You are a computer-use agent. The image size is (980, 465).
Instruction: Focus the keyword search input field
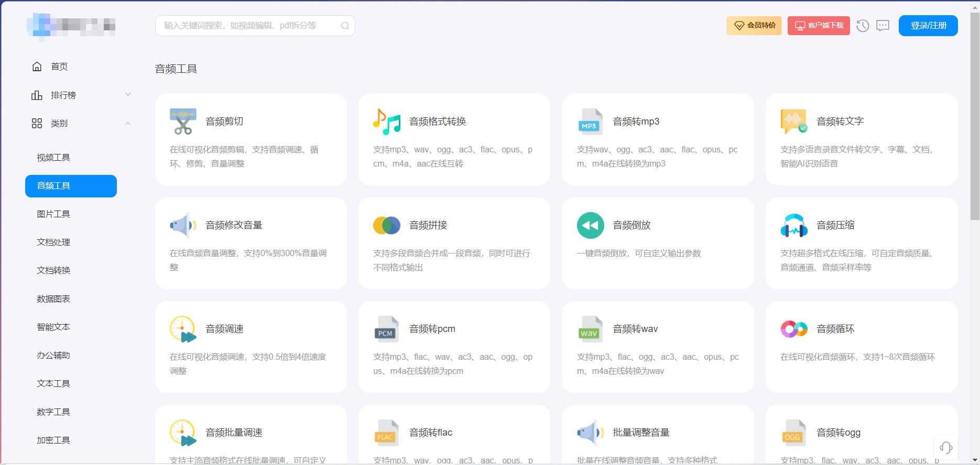(x=255, y=26)
